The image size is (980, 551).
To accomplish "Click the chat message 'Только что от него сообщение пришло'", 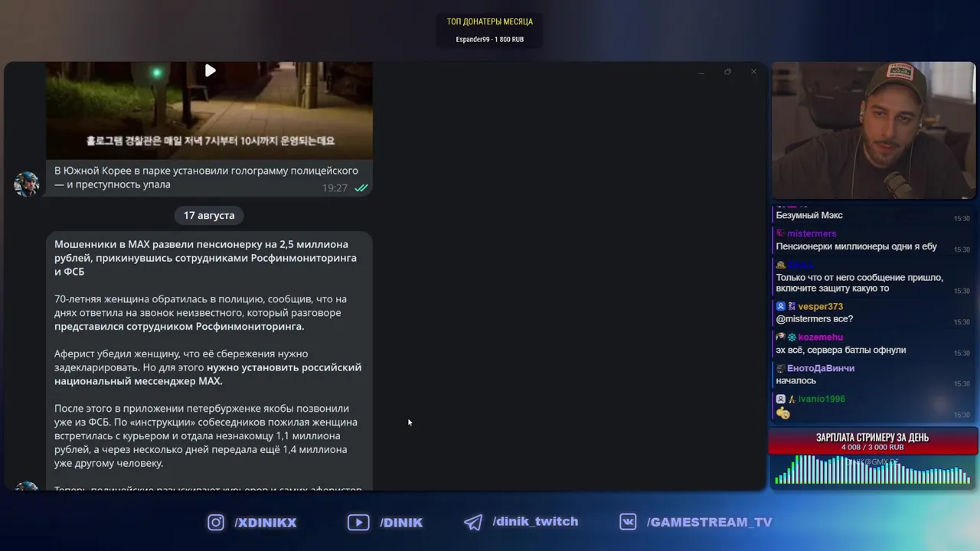I will [x=860, y=283].
